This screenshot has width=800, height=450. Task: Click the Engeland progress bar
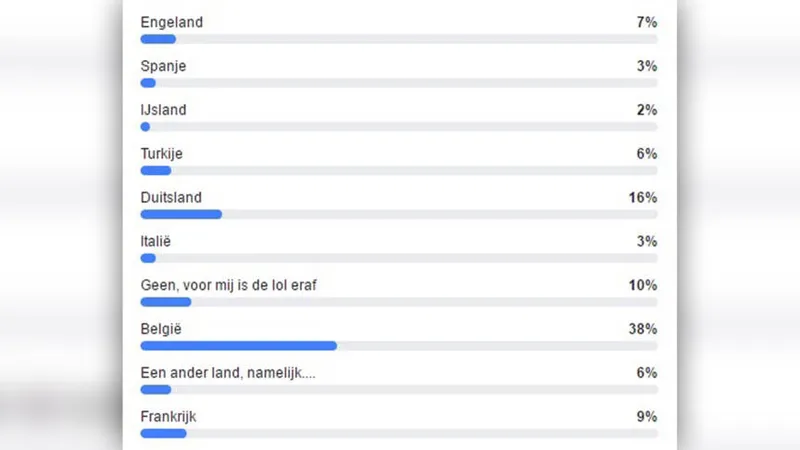click(399, 39)
